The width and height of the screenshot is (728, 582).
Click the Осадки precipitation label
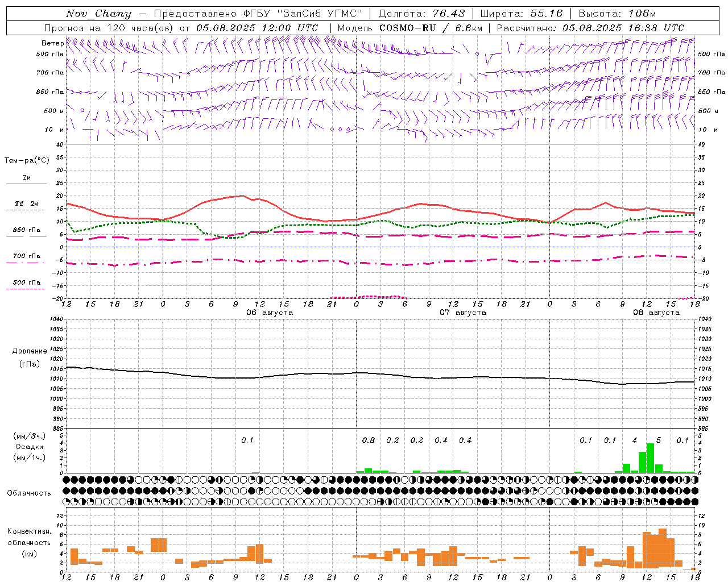[29, 447]
